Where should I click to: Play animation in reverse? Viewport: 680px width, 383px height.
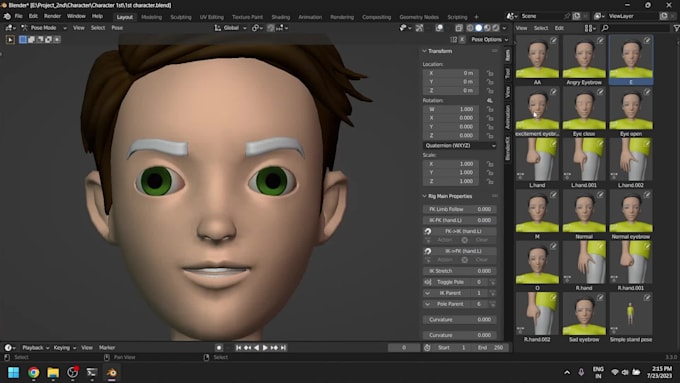(x=256, y=347)
